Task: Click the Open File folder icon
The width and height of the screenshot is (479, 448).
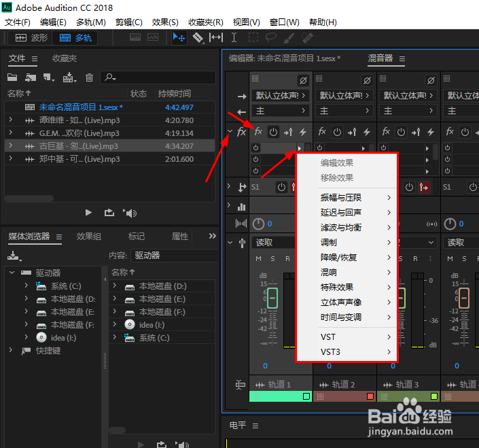Action: pyautogui.click(x=12, y=77)
